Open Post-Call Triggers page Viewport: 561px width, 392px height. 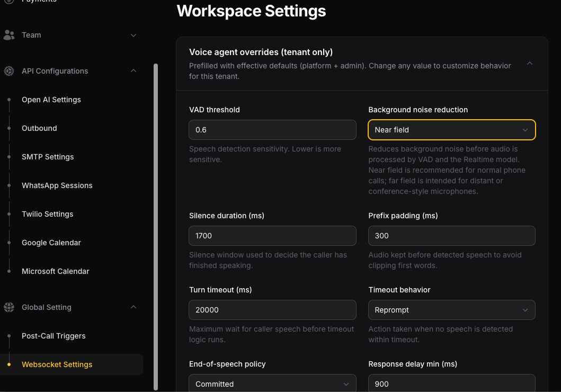(54, 336)
